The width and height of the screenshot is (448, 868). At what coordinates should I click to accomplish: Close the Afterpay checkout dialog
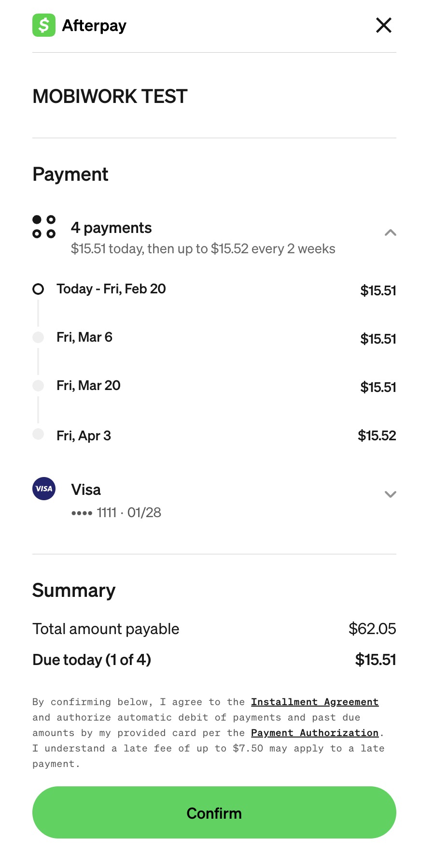coord(383,25)
